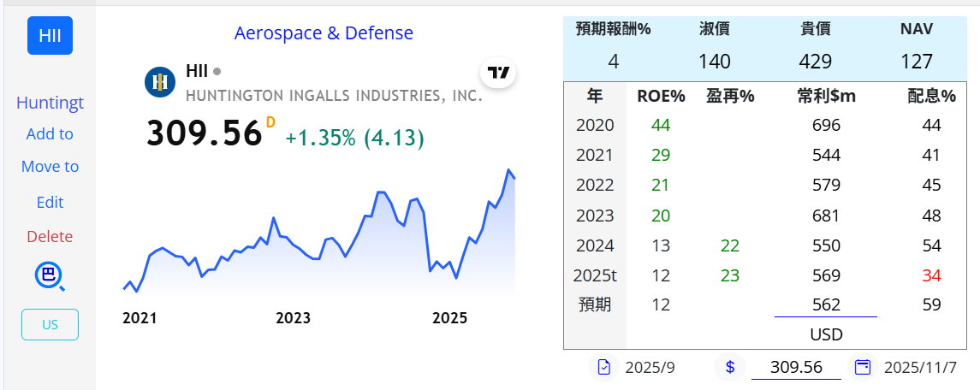980x390 pixels.
Task: Click the magnifier search icon in sidebar
Action: 50,276
